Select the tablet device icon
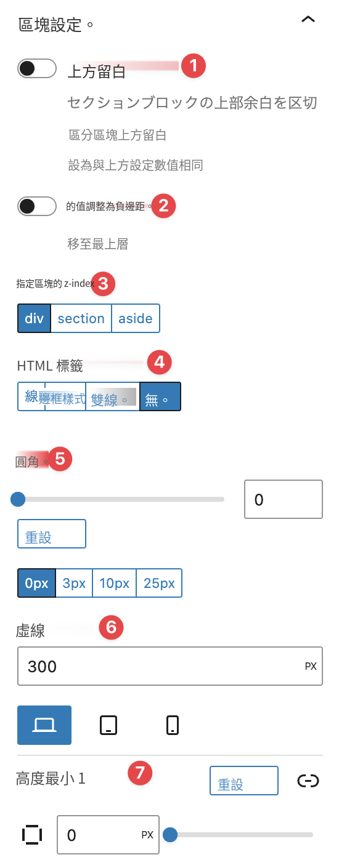The image size is (339, 868). (x=108, y=725)
